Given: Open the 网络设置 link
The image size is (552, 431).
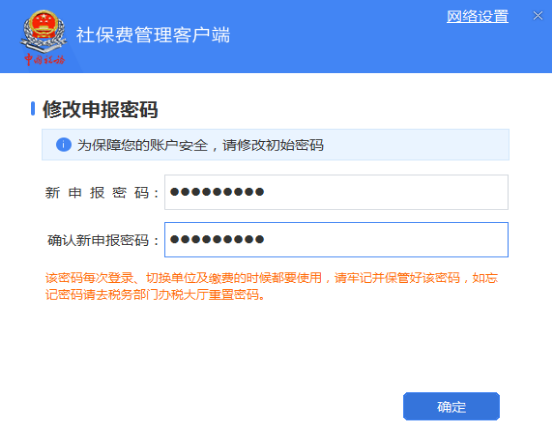Looking at the screenshot, I should [x=477, y=16].
